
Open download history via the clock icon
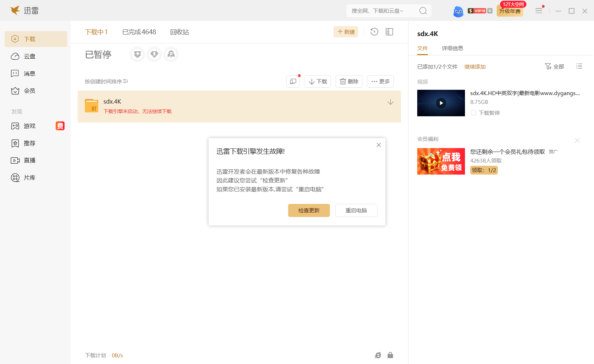(x=374, y=32)
